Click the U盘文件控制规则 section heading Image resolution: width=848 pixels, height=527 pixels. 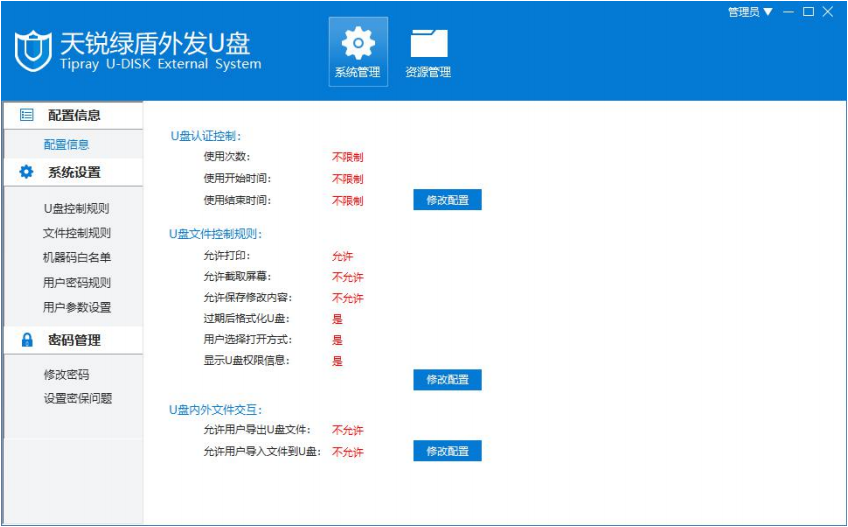pyautogui.click(x=216, y=234)
